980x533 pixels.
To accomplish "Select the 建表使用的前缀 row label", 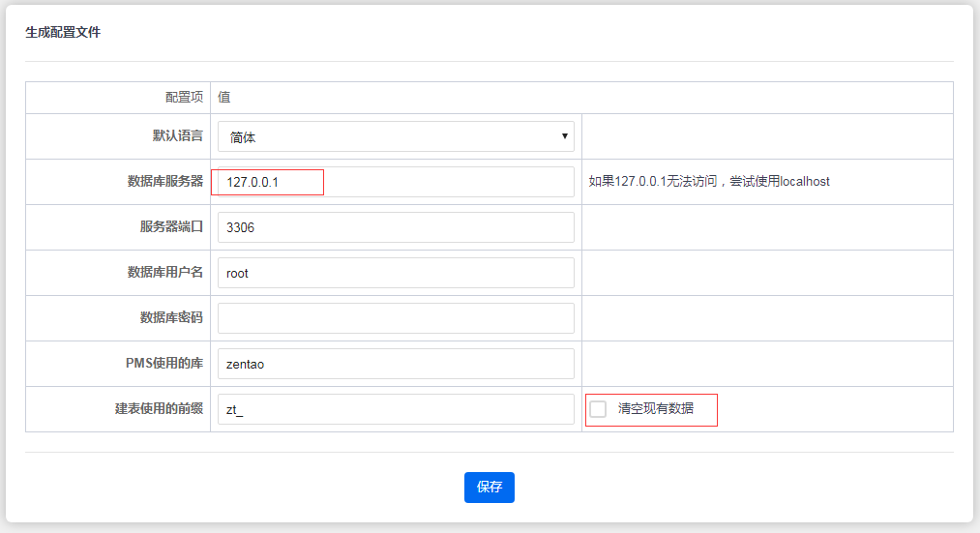I will (159, 409).
